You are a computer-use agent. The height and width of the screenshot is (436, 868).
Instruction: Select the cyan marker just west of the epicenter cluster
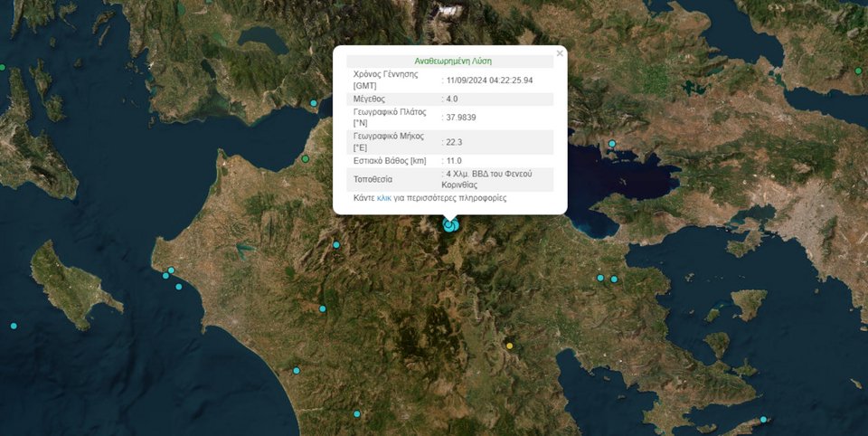(x=336, y=244)
